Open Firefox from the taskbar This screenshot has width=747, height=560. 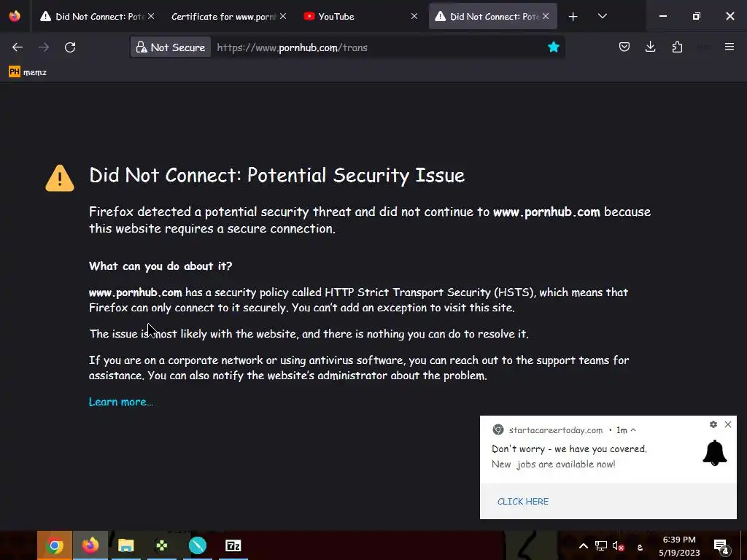(90, 545)
